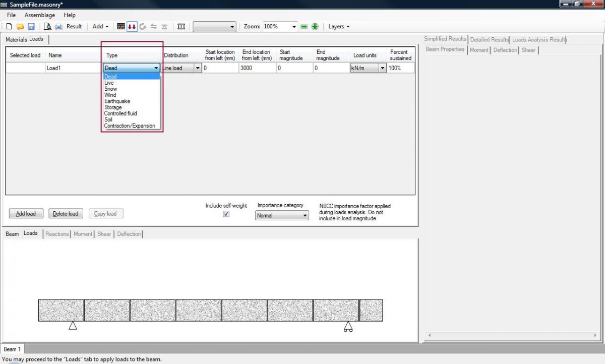Click the Copy load button
Viewport: 605px width, 364px height.
(106, 213)
